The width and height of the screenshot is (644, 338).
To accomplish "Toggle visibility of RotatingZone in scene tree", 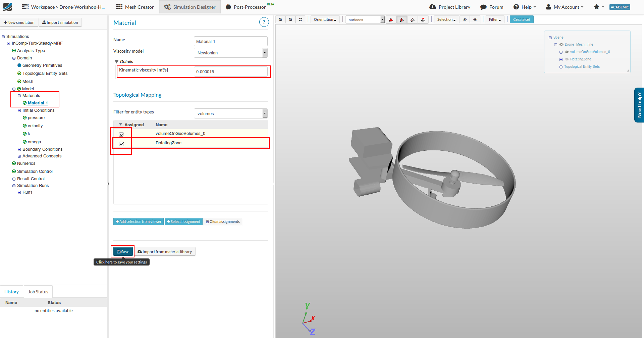I will click(567, 59).
